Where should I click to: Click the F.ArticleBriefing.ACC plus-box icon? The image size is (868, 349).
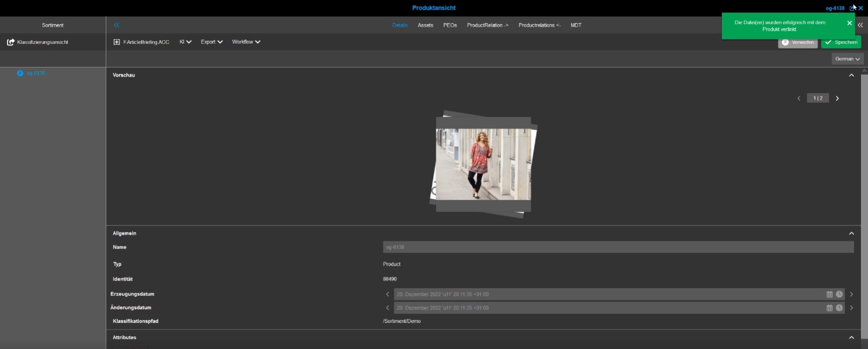pyautogui.click(x=117, y=42)
